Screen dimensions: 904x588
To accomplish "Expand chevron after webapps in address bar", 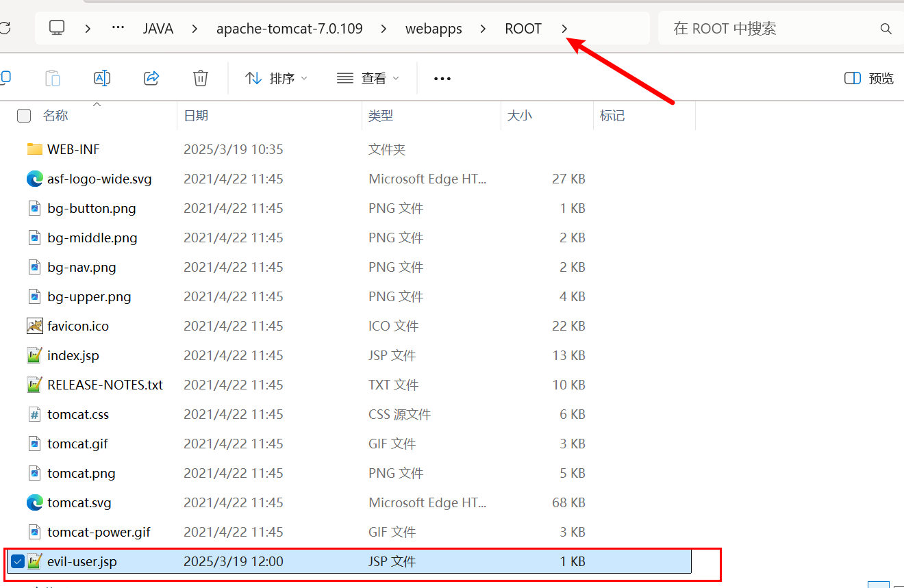I will [x=484, y=29].
